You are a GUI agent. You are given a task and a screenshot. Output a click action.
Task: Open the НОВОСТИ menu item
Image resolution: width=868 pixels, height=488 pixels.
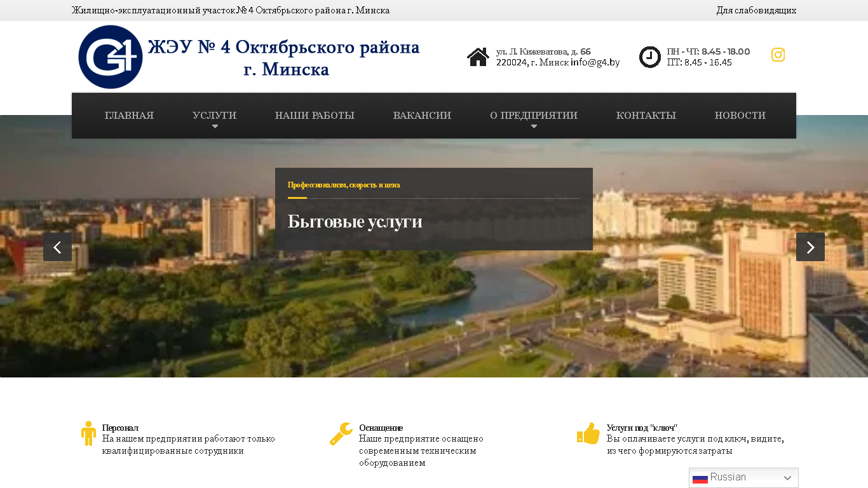(740, 116)
